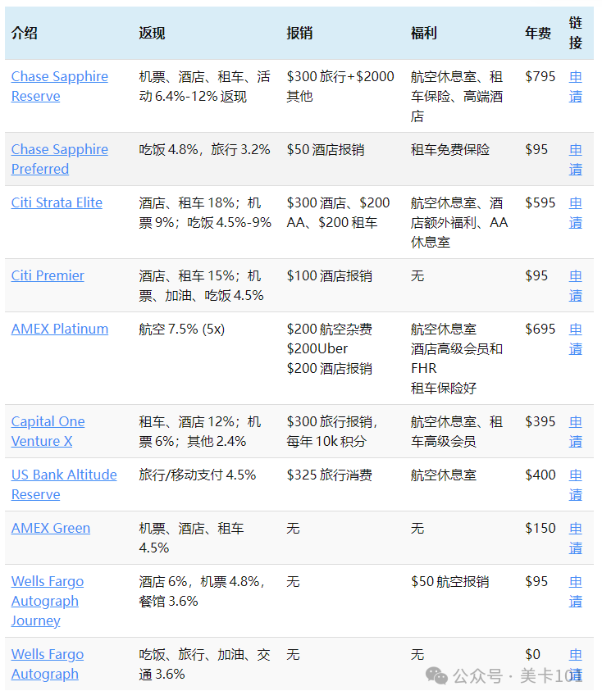602x700 pixels.
Task: Open the Chase Sapphire Preferred link
Action: pos(59,159)
